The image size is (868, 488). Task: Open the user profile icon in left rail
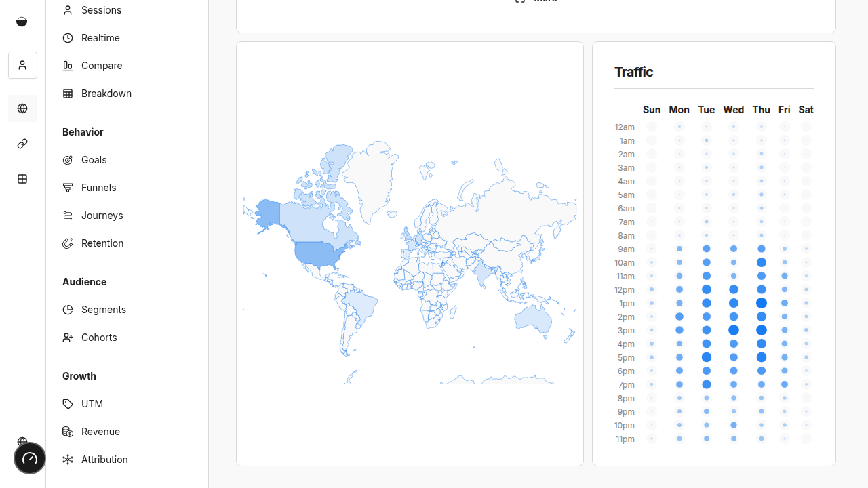22,65
